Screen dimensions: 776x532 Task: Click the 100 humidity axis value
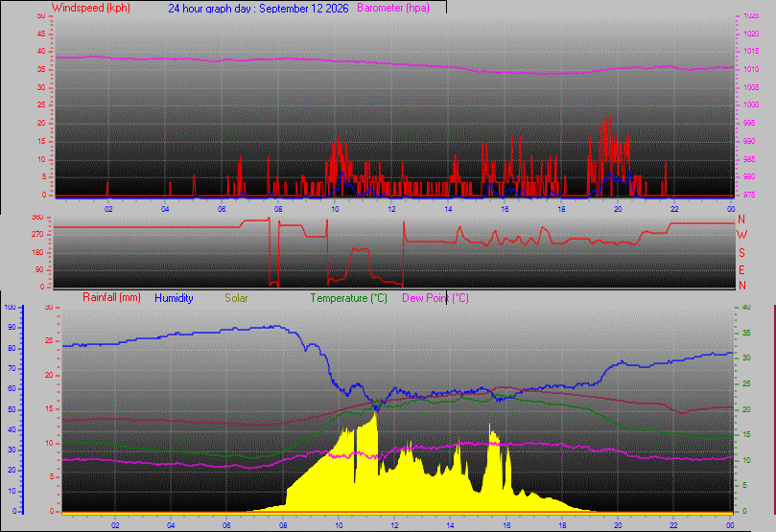[x=10, y=308]
